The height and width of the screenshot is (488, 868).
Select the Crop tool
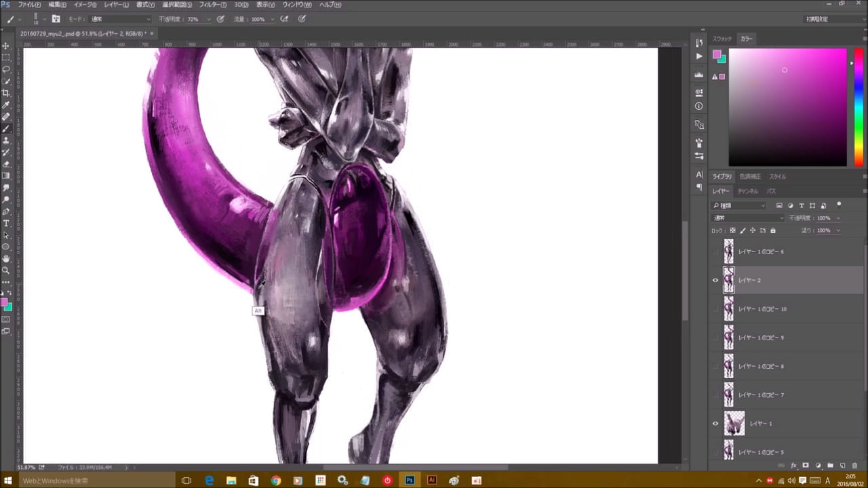pos(6,93)
